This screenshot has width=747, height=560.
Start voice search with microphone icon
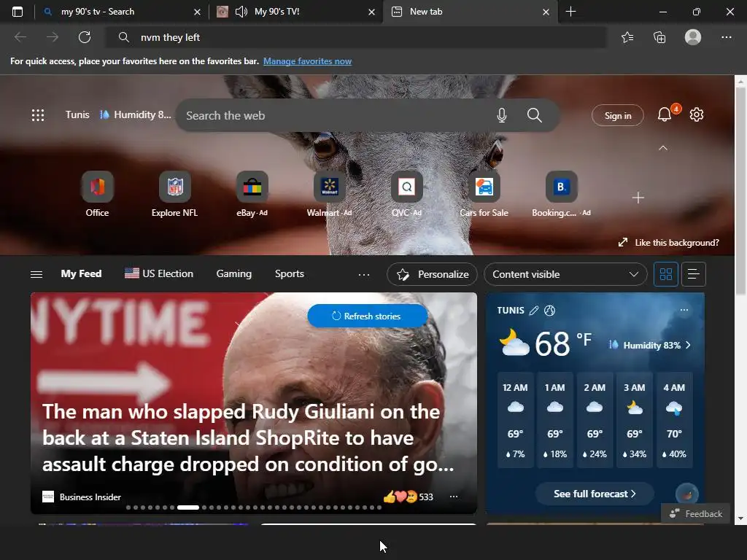pos(502,115)
